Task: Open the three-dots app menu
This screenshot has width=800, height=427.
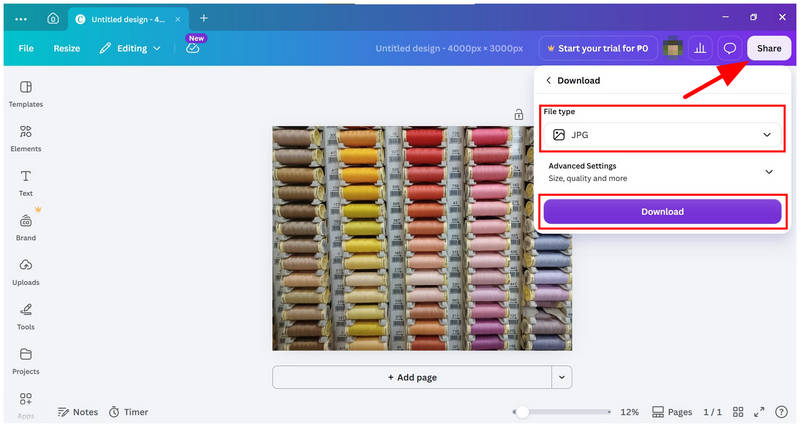Action: [21, 19]
